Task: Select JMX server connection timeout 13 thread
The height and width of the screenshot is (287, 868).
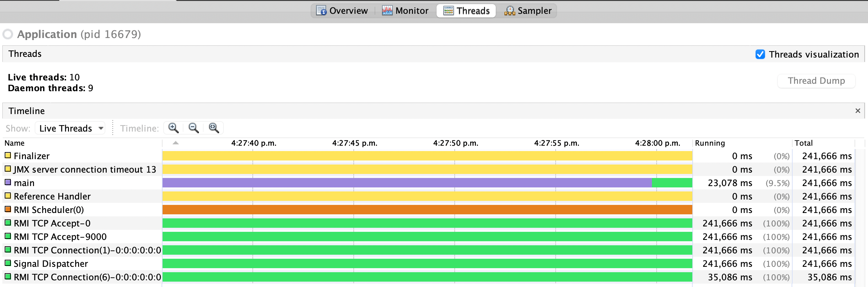Action: (x=428, y=169)
